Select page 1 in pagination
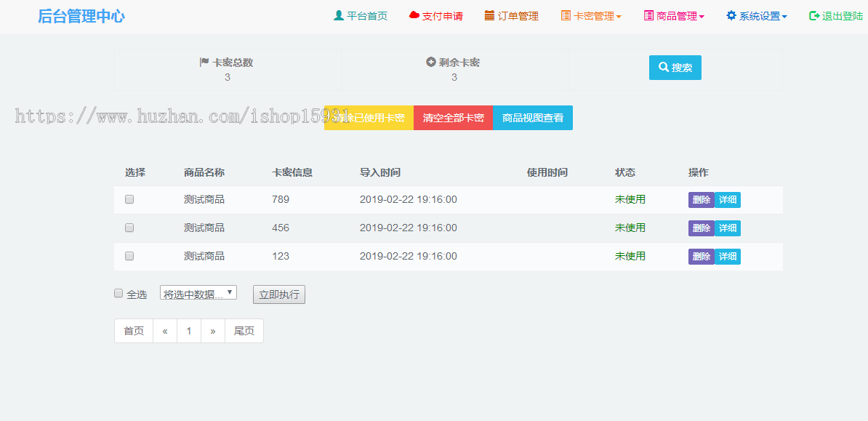This screenshot has width=868, height=421. click(x=189, y=331)
